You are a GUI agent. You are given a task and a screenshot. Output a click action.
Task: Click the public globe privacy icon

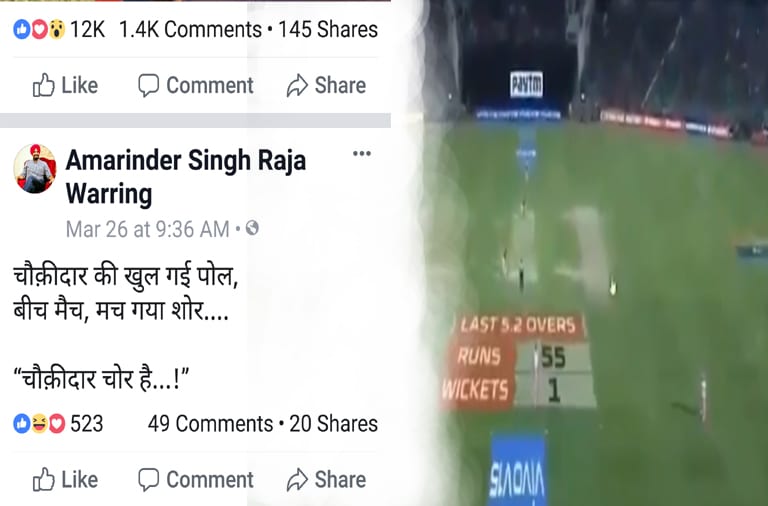[x=252, y=228]
